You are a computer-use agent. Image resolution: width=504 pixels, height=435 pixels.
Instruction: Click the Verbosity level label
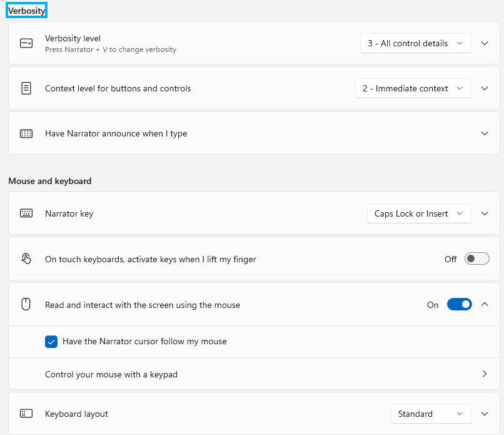[x=73, y=38]
